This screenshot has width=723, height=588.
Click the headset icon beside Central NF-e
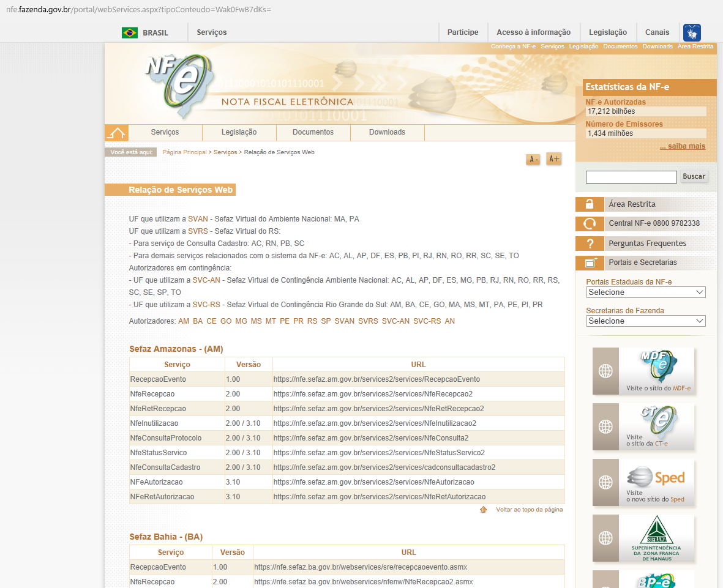tap(590, 223)
